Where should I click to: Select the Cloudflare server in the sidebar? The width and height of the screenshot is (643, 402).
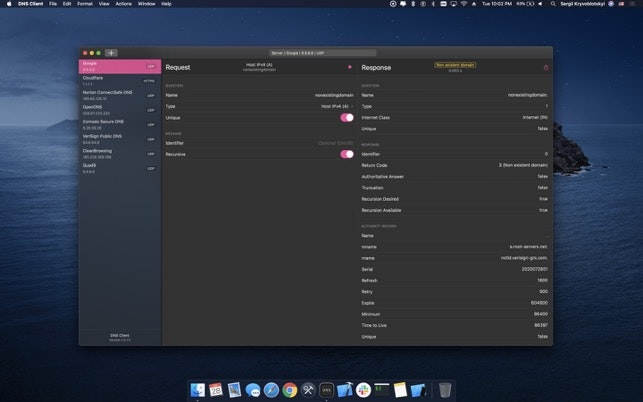click(120, 81)
